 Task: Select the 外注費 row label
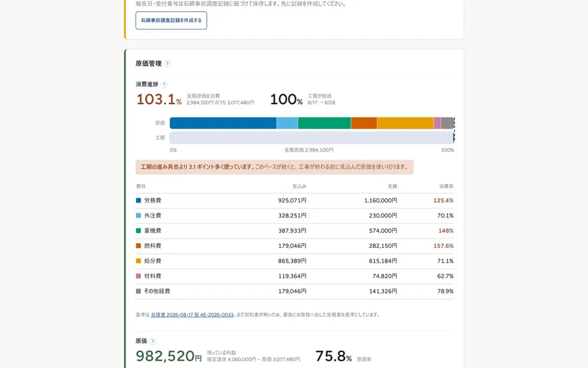coord(153,216)
